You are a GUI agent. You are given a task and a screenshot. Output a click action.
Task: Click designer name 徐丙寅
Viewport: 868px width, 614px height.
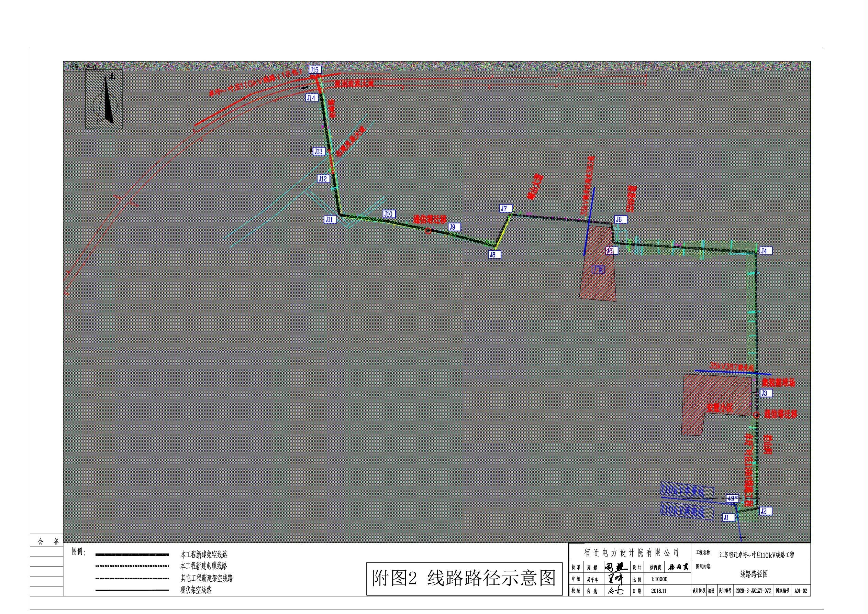pyautogui.click(x=656, y=568)
